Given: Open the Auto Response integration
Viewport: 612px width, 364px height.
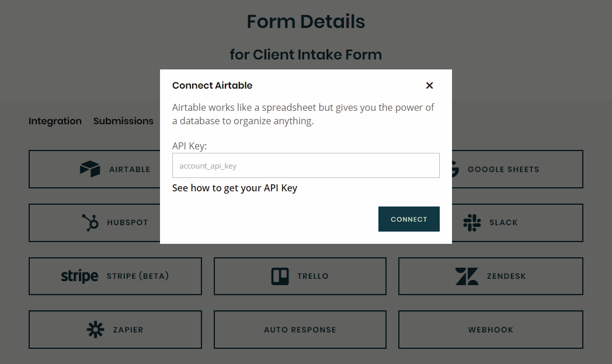Looking at the screenshot, I should tap(300, 330).
